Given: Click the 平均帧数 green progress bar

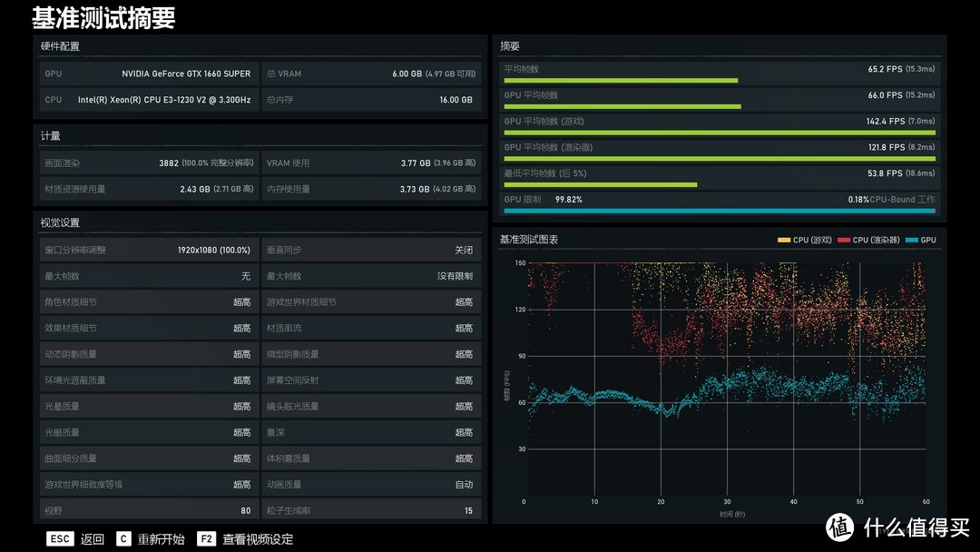Looking at the screenshot, I should pyautogui.click(x=621, y=81).
